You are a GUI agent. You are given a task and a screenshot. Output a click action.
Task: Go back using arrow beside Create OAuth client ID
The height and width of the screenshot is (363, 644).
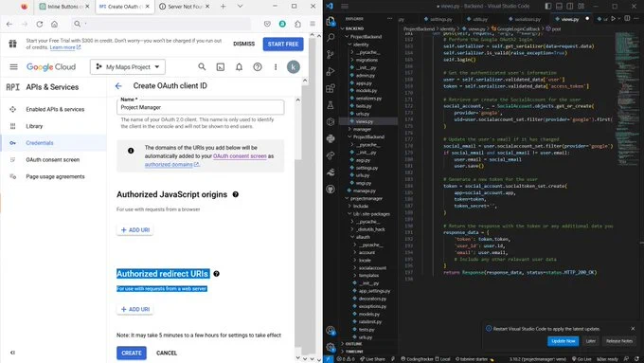[118, 86]
